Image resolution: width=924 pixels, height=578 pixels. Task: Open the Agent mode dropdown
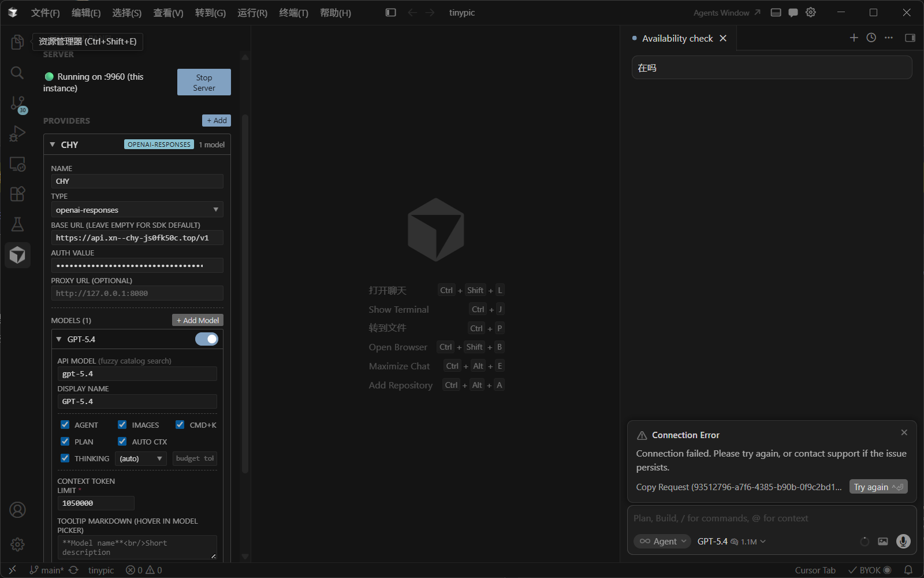662,542
